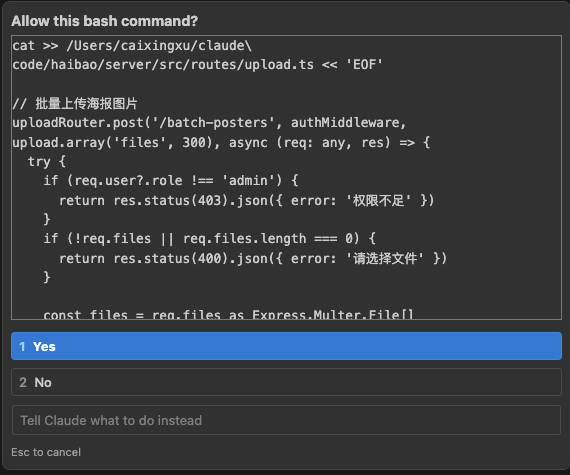Click the res.status(400) return line
The height and width of the screenshot is (475, 570).
pyautogui.click(x=253, y=258)
